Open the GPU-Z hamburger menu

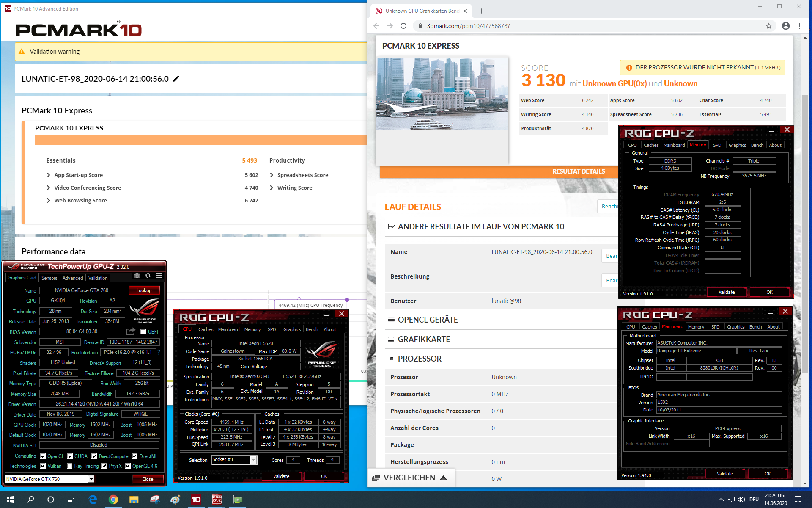(x=159, y=276)
